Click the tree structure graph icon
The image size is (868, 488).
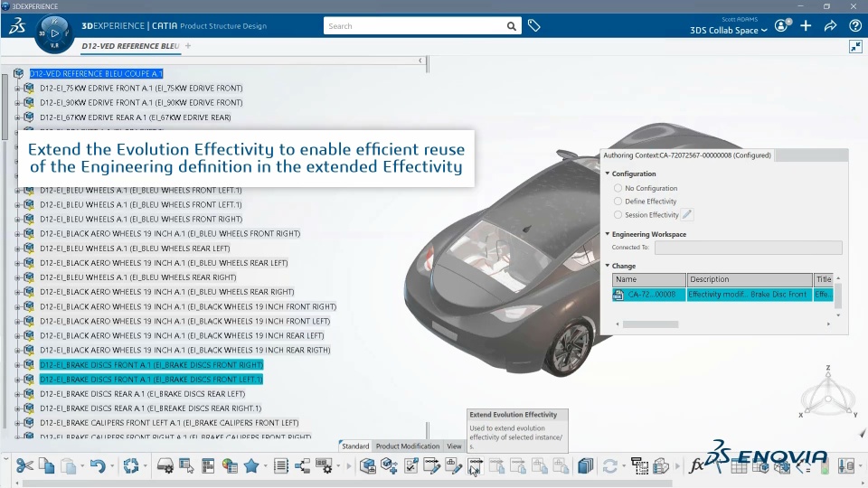click(302, 466)
